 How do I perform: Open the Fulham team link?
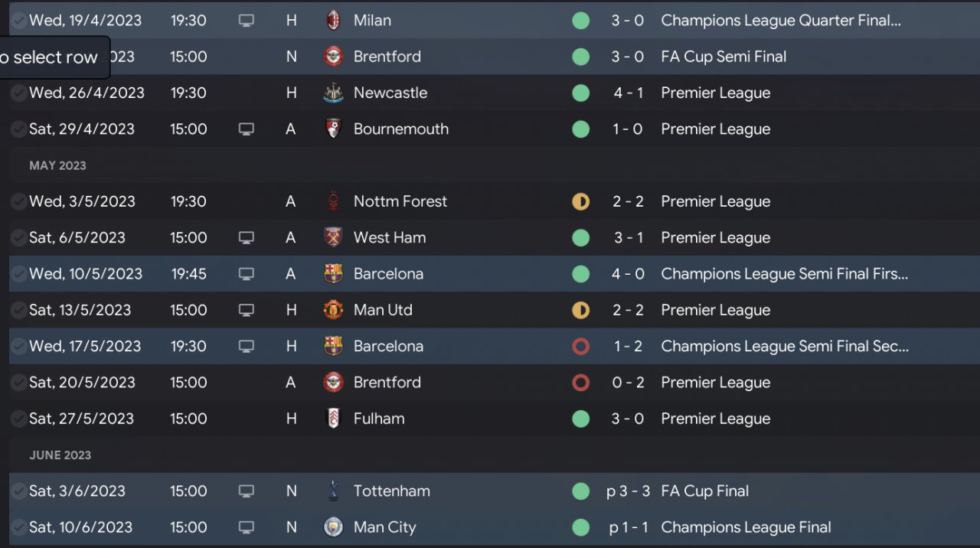(379, 419)
